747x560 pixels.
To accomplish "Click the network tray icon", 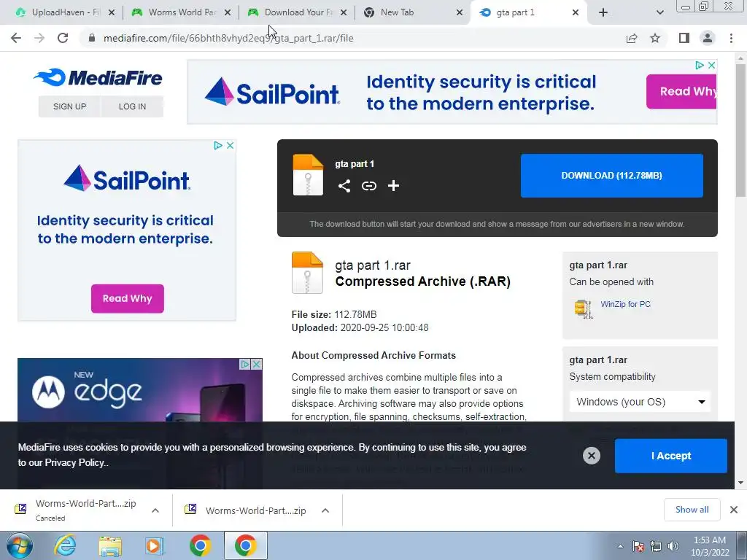I will [656, 546].
